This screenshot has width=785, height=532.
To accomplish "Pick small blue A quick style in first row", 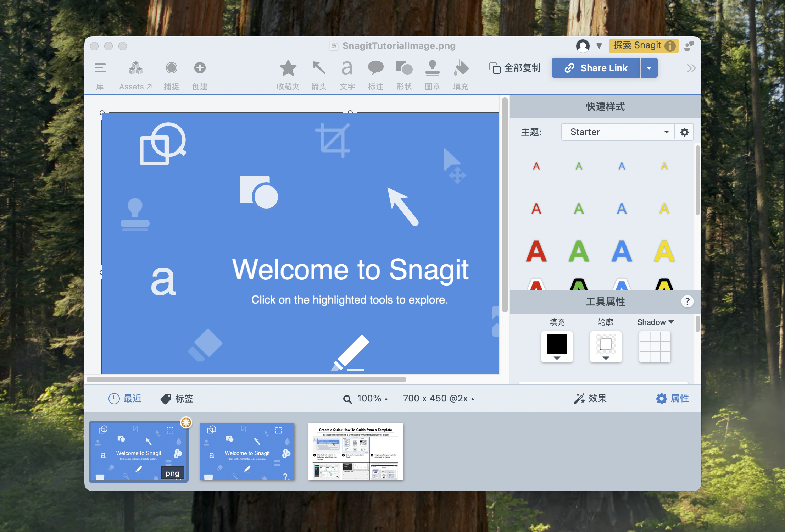I will click(x=622, y=166).
